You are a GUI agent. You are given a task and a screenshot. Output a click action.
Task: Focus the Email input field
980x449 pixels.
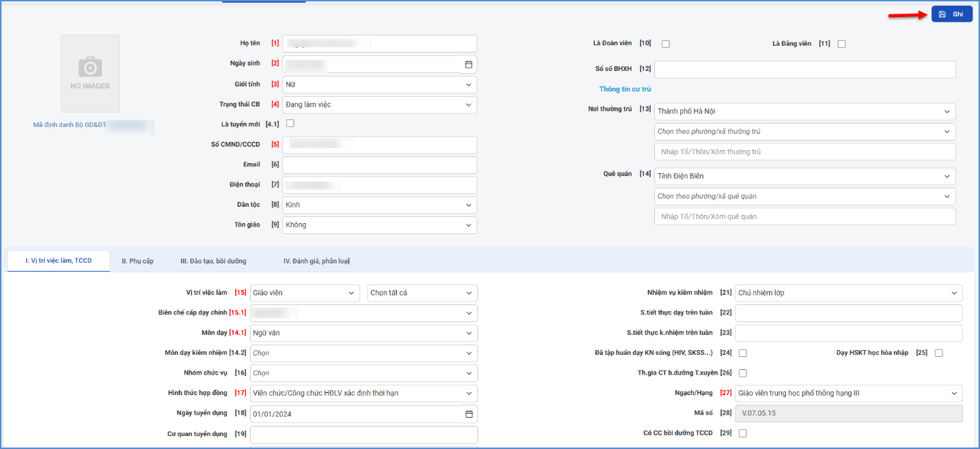[x=380, y=165]
